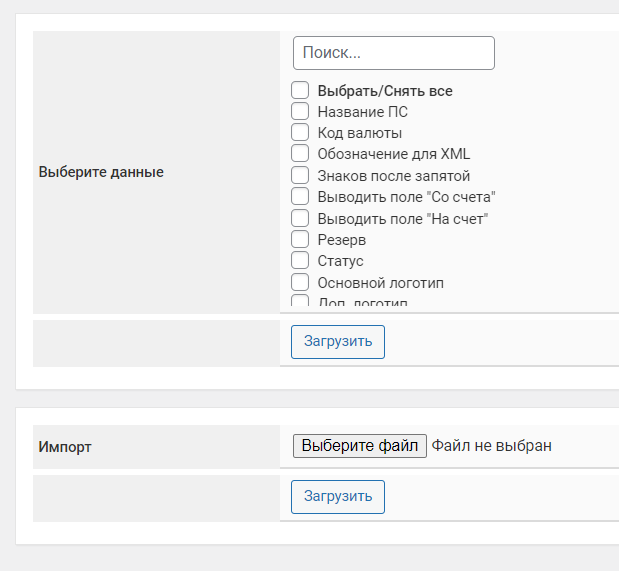Select the Знаков после запятой checkbox
The image size is (619, 571).
(300, 175)
